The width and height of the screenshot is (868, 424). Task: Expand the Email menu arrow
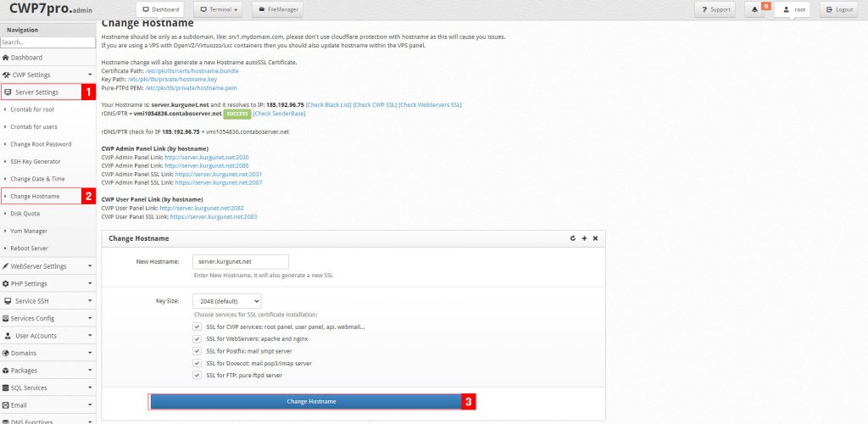90,405
